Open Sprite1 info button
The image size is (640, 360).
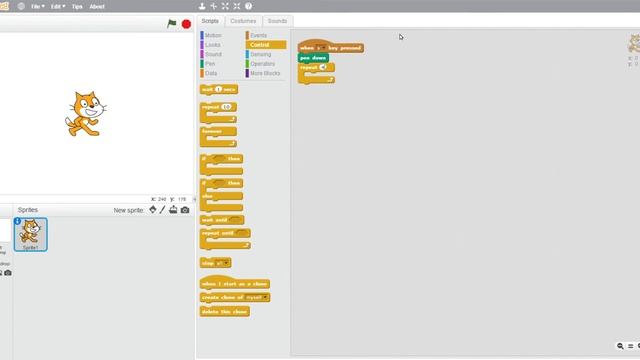click(17, 221)
